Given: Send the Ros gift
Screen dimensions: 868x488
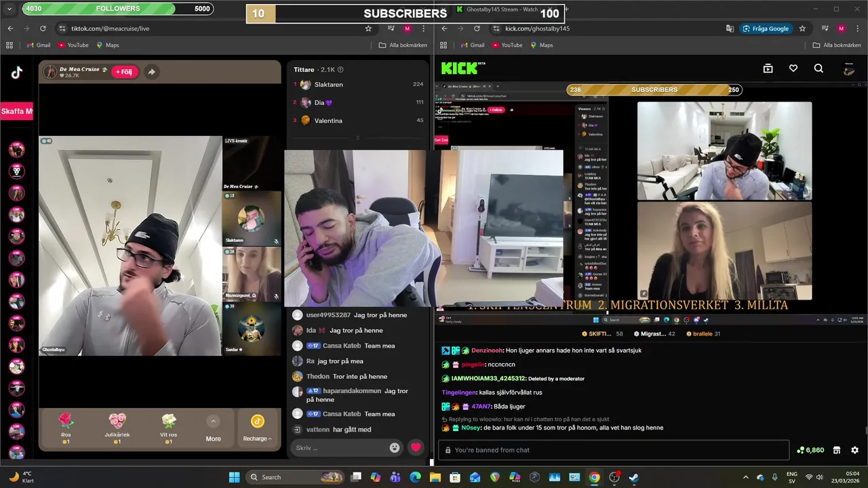Looking at the screenshot, I should (66, 428).
